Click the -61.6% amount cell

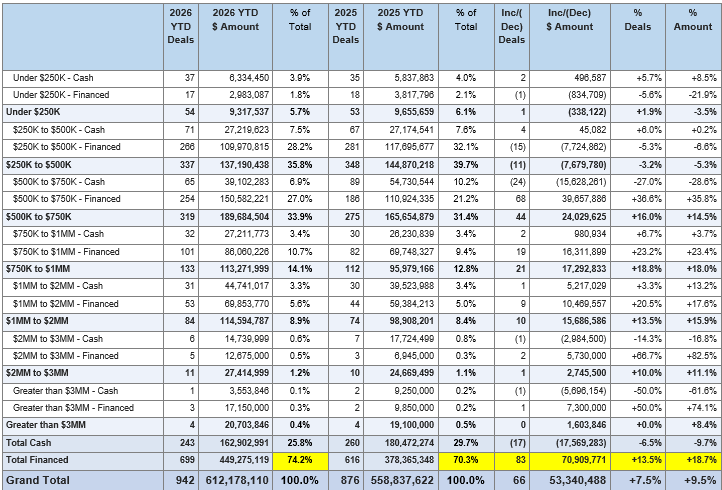(693, 391)
